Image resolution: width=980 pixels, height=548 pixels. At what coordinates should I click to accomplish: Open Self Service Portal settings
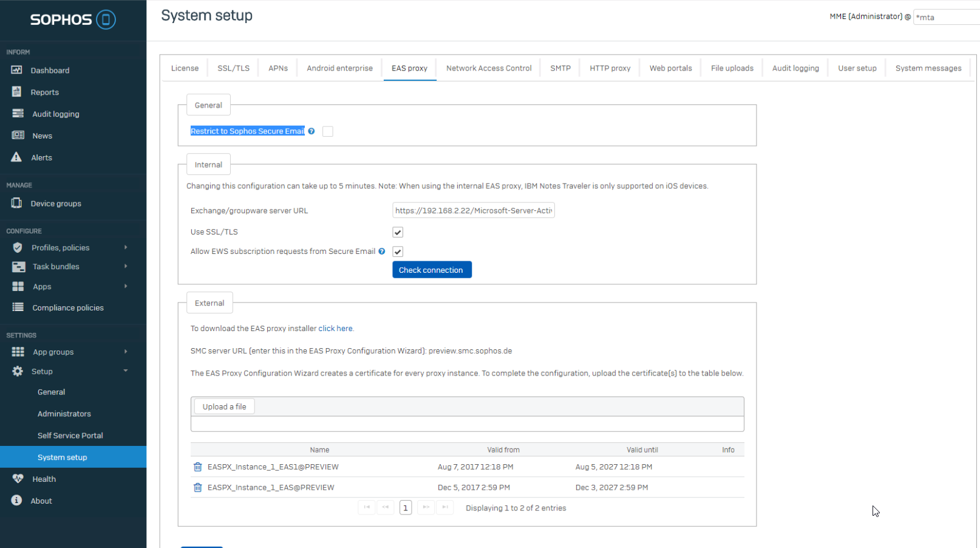[x=70, y=436]
